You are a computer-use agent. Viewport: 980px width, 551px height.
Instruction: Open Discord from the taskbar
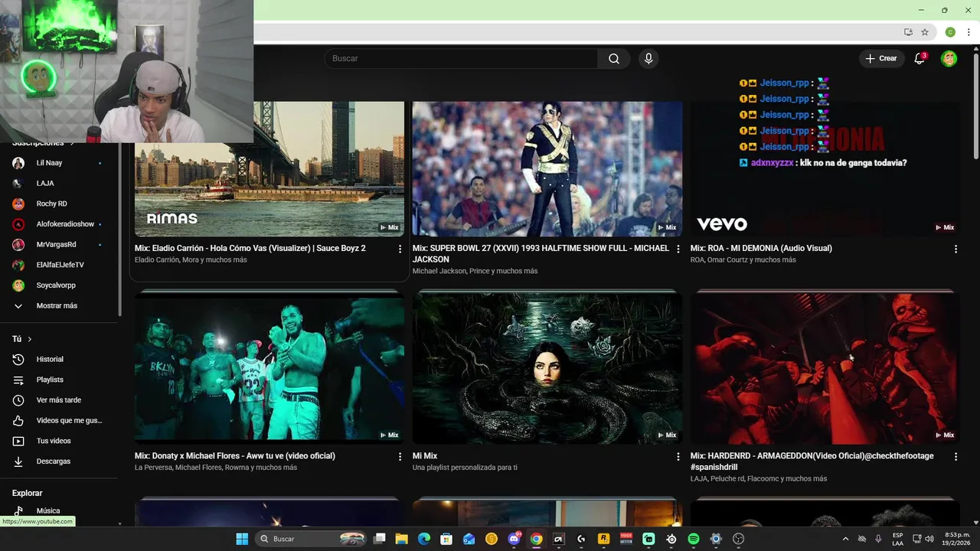click(514, 539)
